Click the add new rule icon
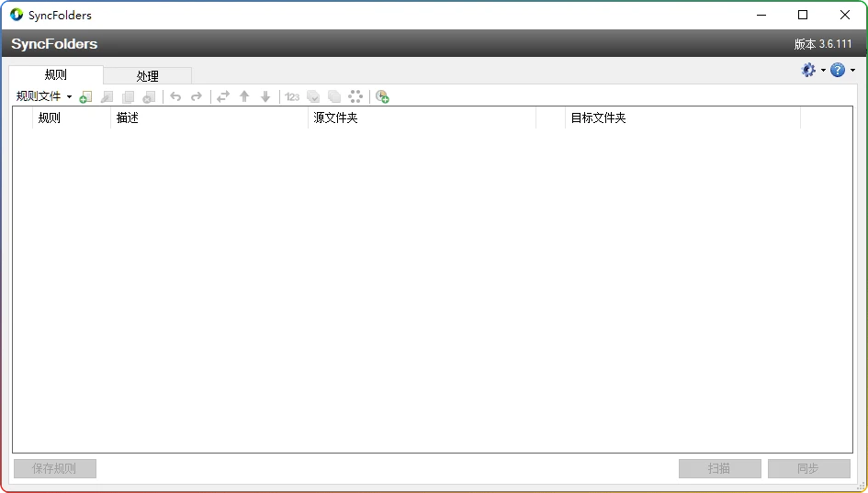 point(85,96)
